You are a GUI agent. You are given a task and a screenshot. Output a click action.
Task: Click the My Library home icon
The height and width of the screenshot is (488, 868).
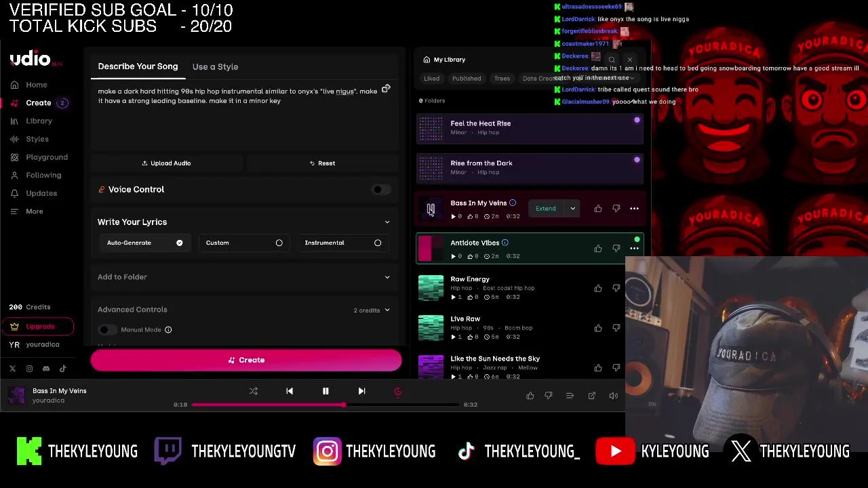pos(427,60)
